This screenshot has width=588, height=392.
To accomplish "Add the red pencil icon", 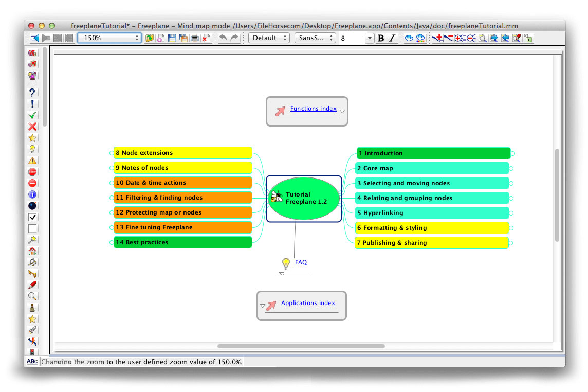I will 32,285.
